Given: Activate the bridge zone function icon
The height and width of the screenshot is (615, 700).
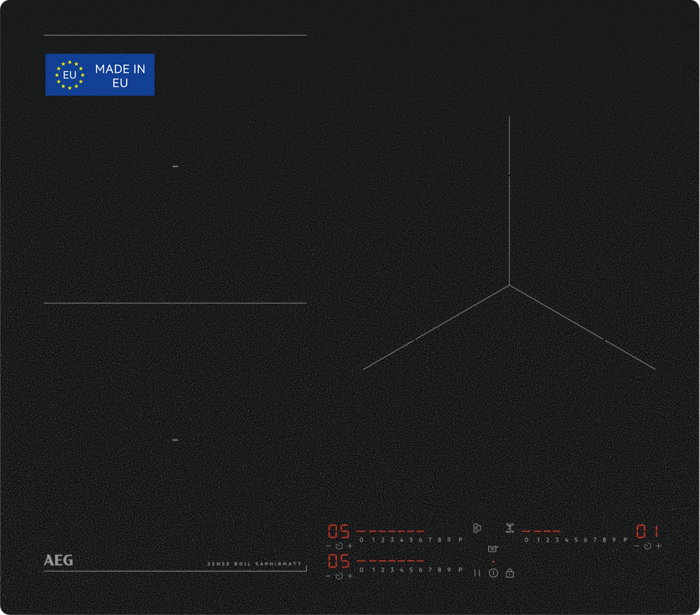Looking at the screenshot, I should (477, 528).
